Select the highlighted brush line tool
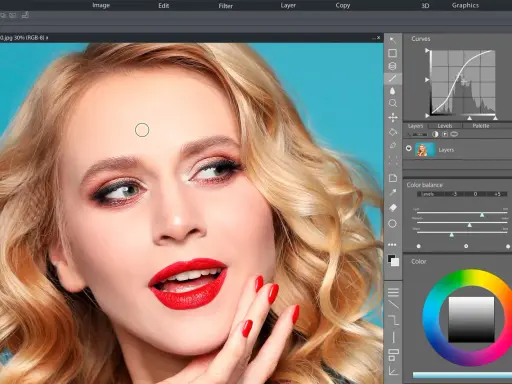Image resolution: width=512 pixels, height=384 pixels. (393, 78)
